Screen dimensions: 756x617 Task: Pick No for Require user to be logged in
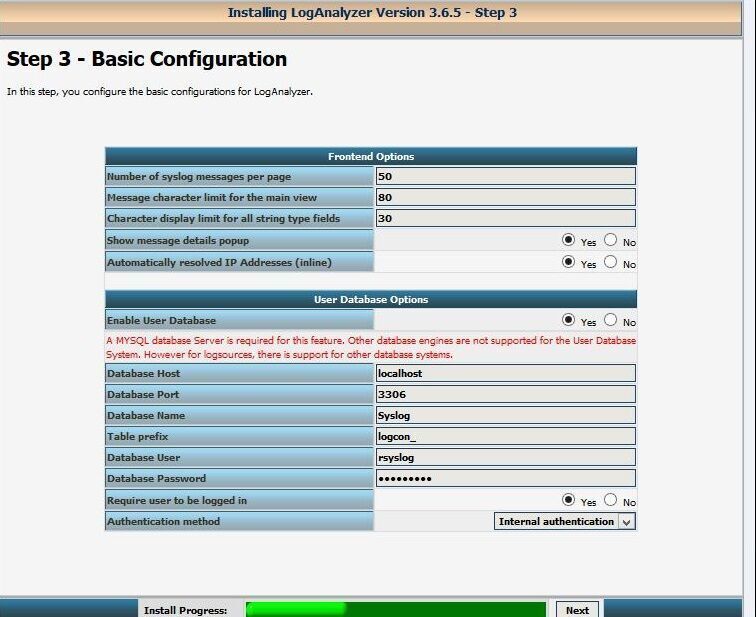coord(610,500)
